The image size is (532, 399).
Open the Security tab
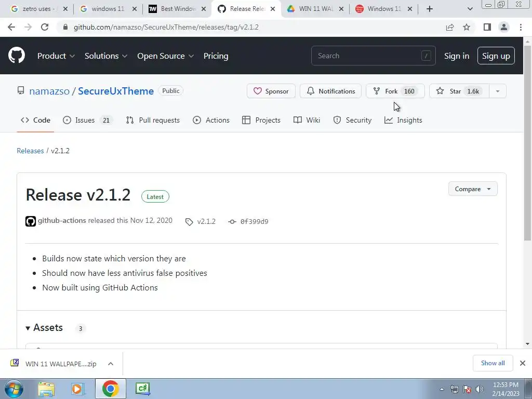(352, 120)
